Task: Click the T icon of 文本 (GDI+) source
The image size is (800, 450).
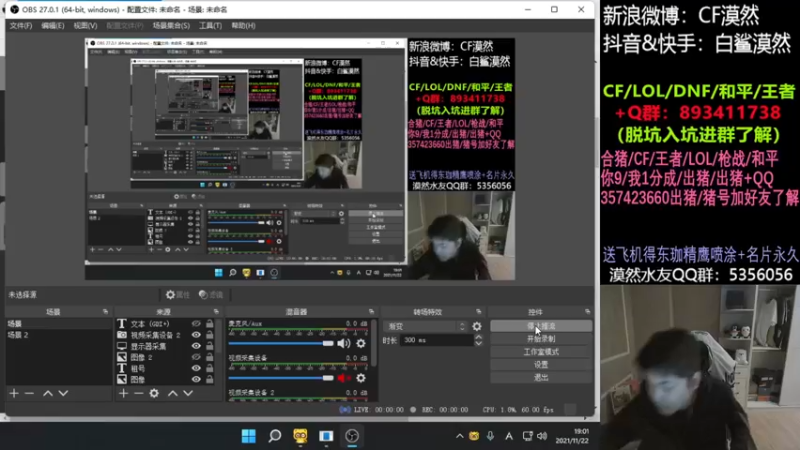Action: coord(121,323)
